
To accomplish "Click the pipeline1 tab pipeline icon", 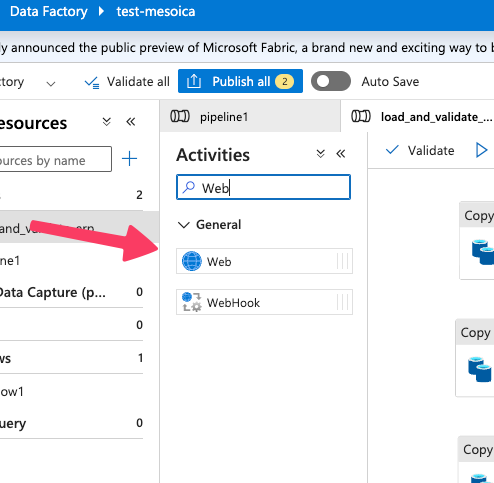I will [180, 116].
